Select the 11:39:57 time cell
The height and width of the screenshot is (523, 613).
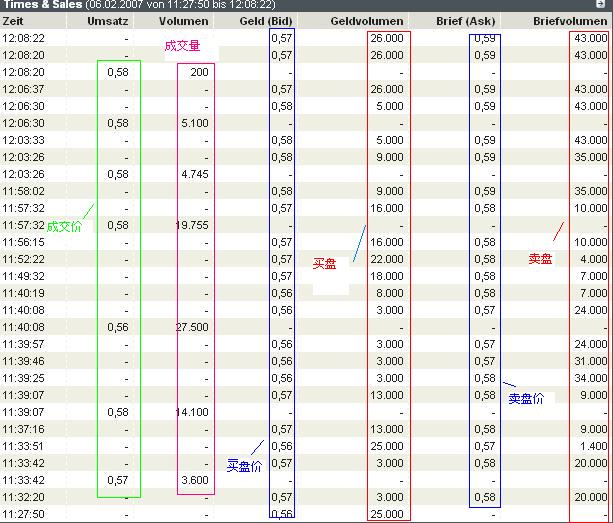click(x=23, y=344)
